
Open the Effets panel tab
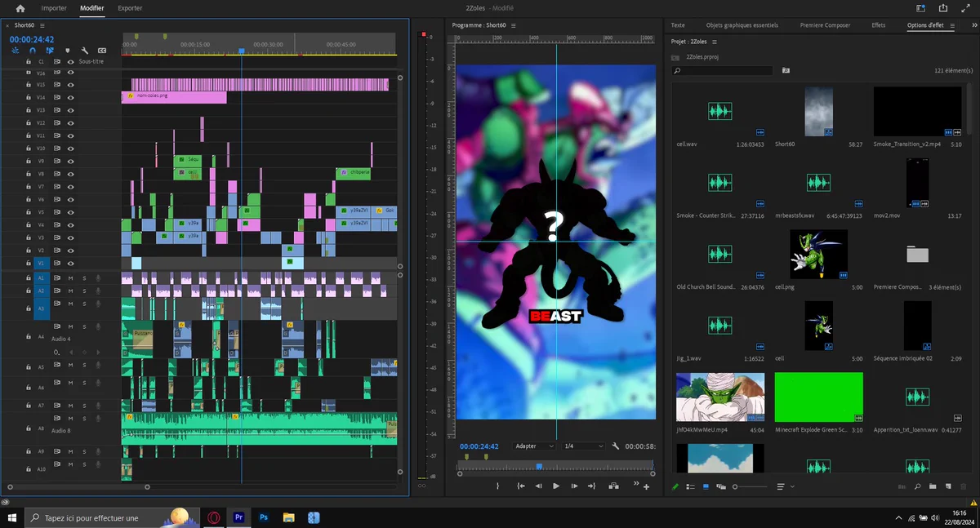(879, 25)
